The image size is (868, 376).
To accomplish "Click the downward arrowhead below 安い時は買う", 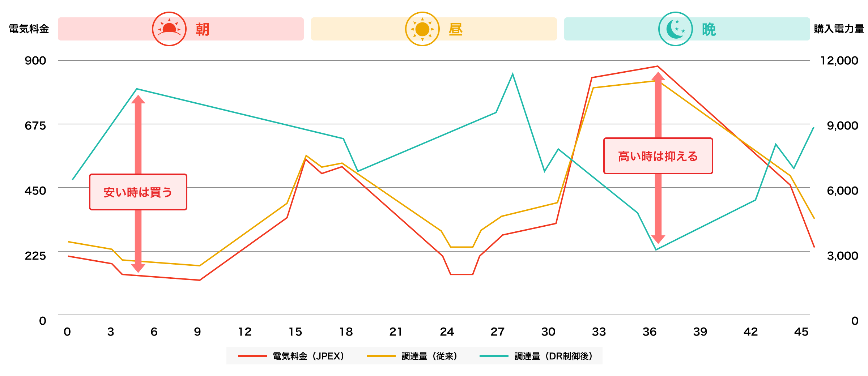I will [138, 268].
